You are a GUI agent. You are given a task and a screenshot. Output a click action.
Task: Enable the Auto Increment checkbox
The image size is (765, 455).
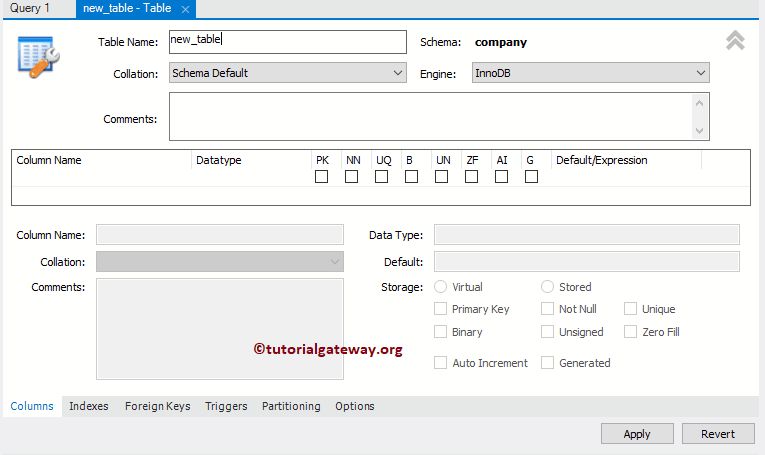point(441,363)
